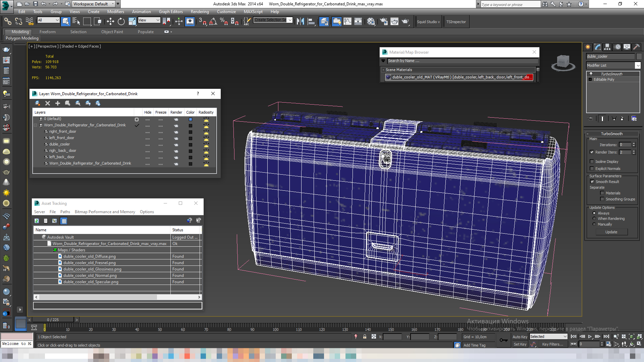Open Bitmap Performance and Memory menu
This screenshot has width=644, height=362.
coord(105,212)
